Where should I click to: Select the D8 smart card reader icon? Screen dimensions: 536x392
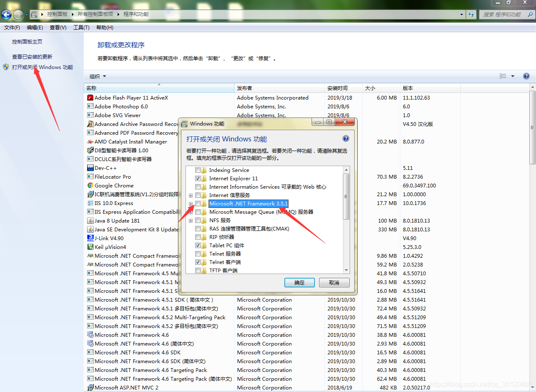pos(90,150)
